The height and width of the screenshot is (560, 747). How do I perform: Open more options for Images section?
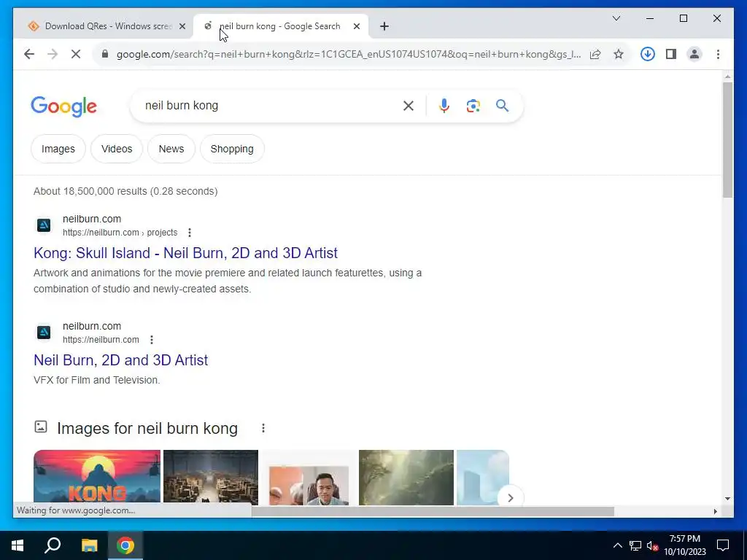click(x=263, y=428)
